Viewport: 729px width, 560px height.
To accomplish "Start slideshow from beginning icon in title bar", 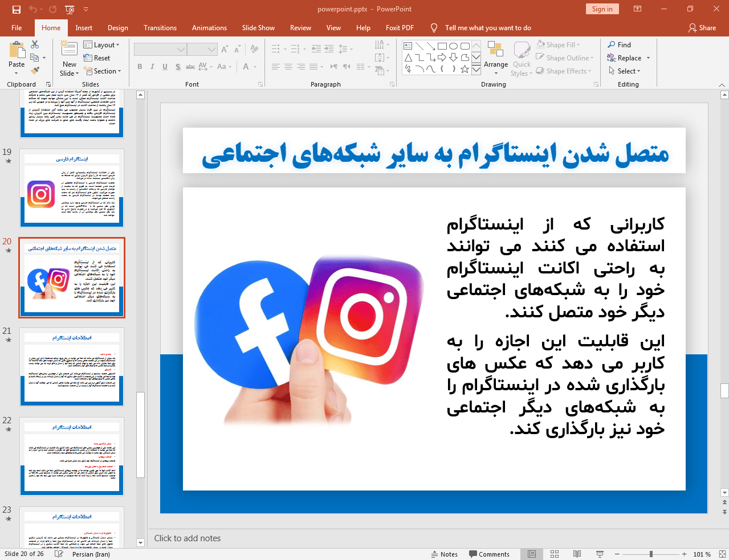I will point(70,9).
